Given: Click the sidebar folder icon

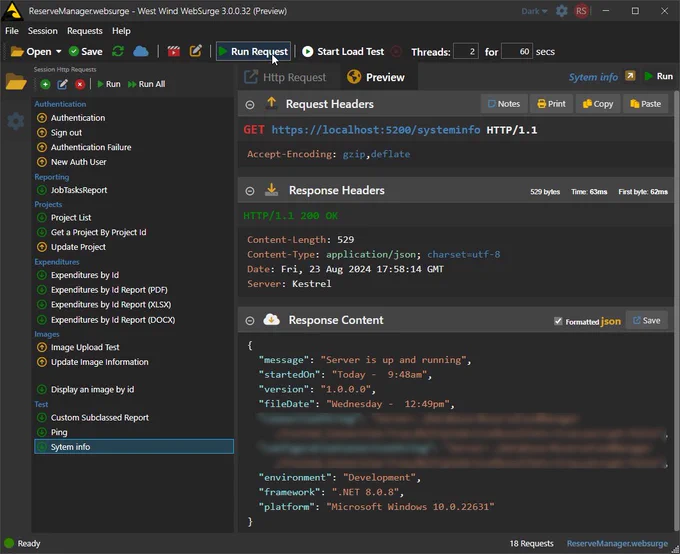Looking at the screenshot, I should (x=16, y=82).
